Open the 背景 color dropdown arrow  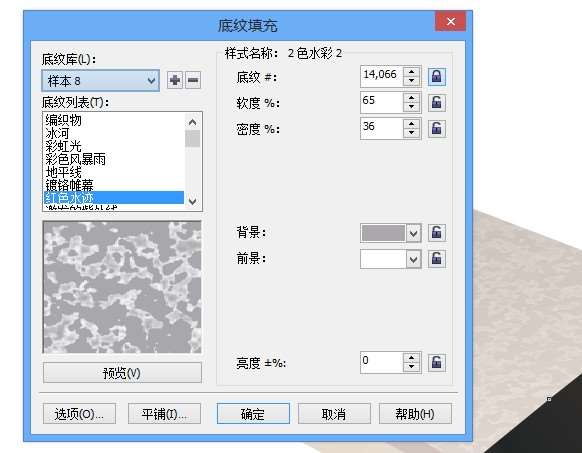413,234
